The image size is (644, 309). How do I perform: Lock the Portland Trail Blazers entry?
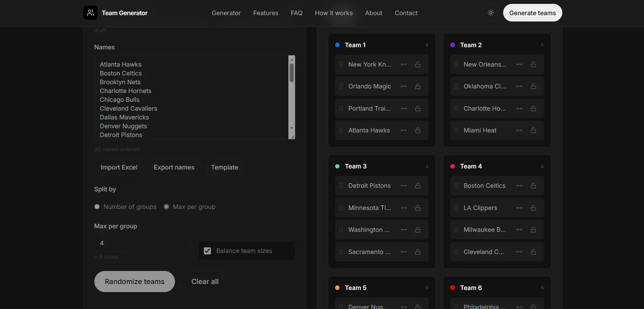pos(418,109)
